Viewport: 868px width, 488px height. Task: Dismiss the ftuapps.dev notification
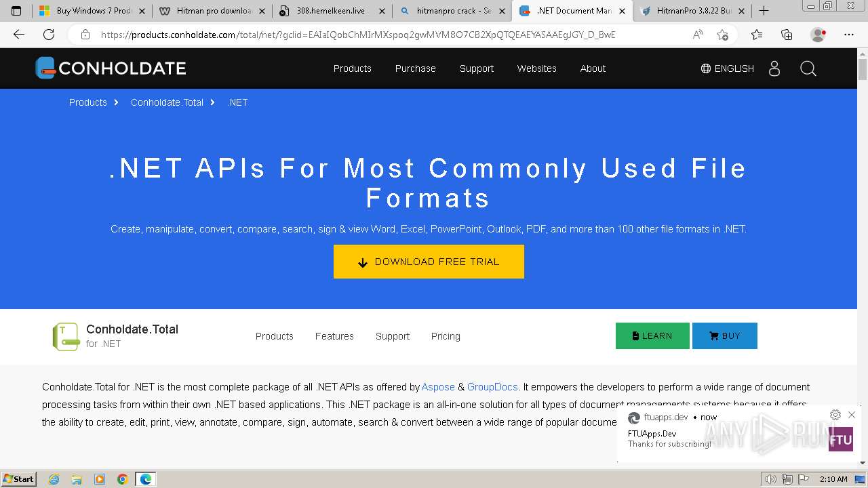(852, 415)
